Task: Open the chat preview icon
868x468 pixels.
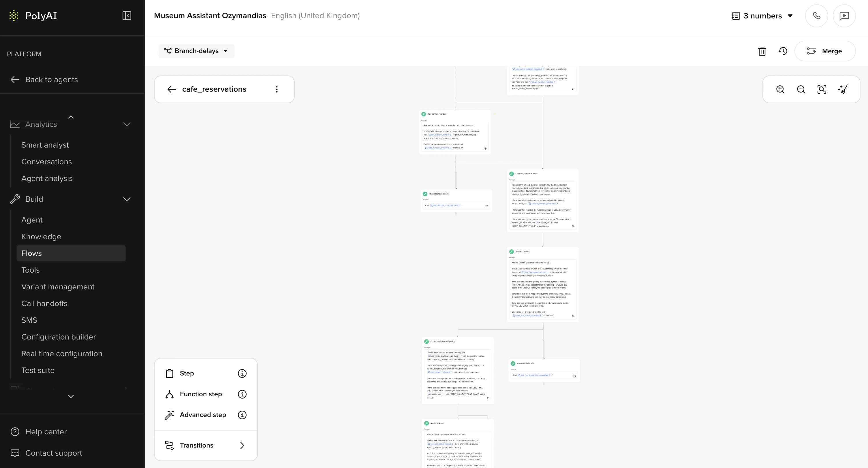Action: point(844,16)
